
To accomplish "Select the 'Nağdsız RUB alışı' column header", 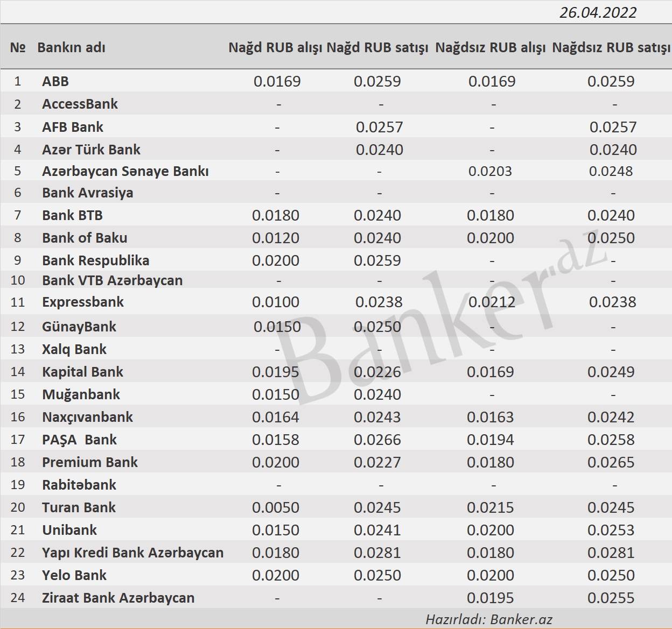I will (491, 47).
